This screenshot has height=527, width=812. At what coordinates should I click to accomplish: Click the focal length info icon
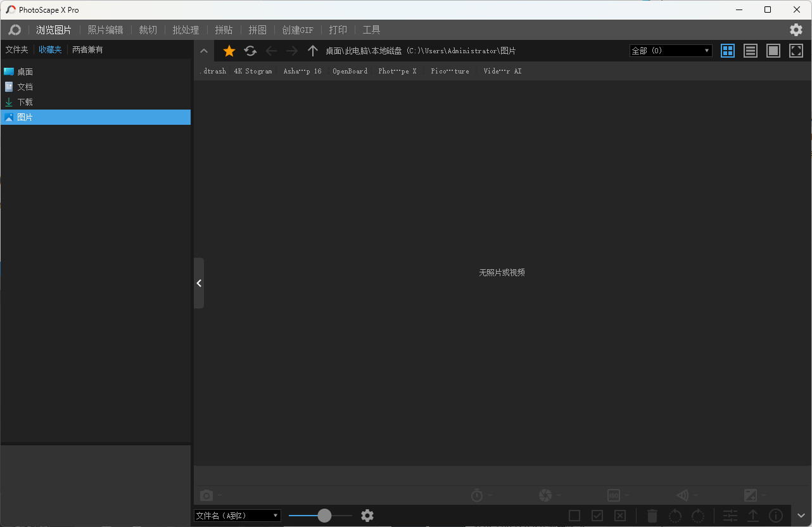coord(682,495)
